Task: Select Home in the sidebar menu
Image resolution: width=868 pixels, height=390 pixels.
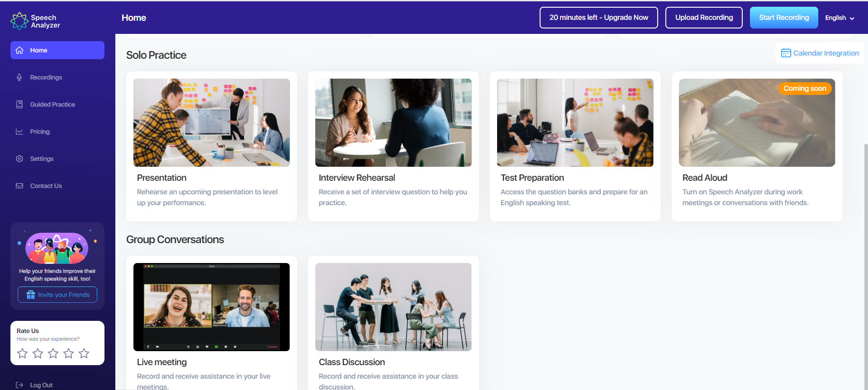Action: point(57,50)
